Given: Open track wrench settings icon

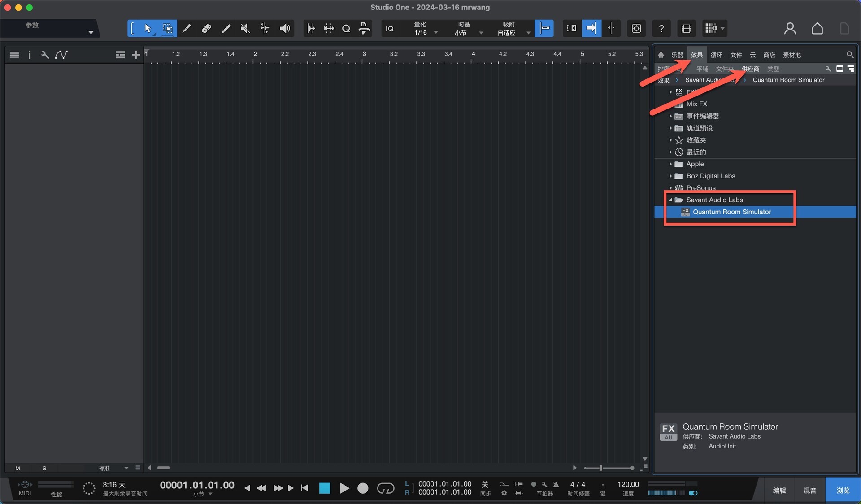Looking at the screenshot, I should pyautogui.click(x=44, y=55).
